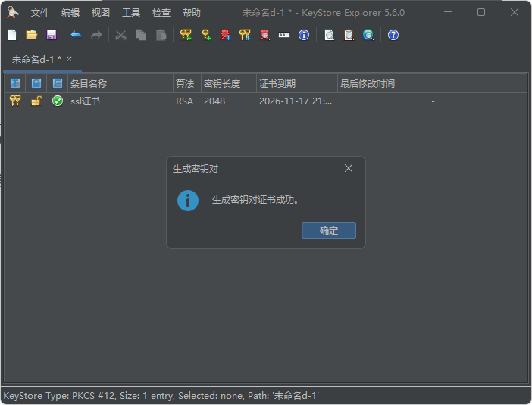Sort by 条目名称 column header
The width and height of the screenshot is (532, 405).
pos(120,83)
